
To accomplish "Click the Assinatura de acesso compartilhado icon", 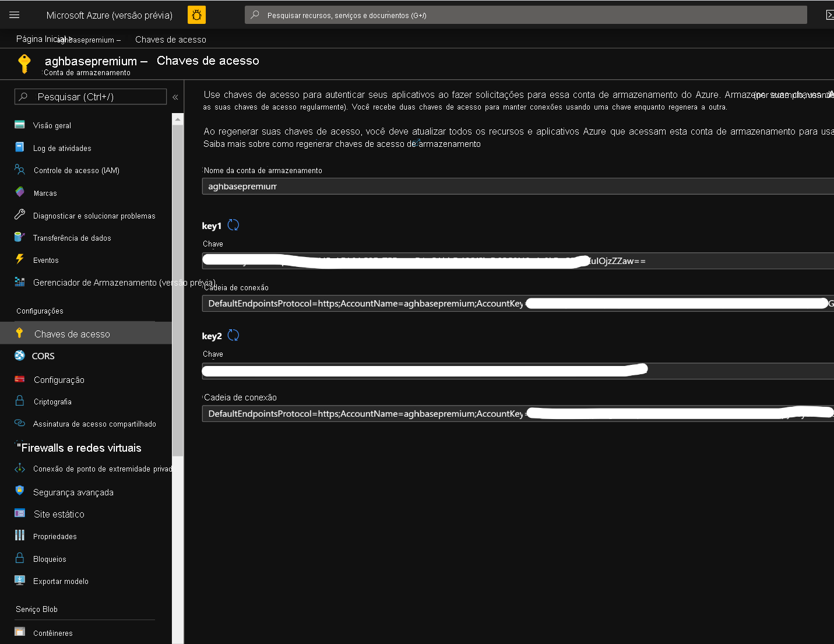I will point(20,423).
